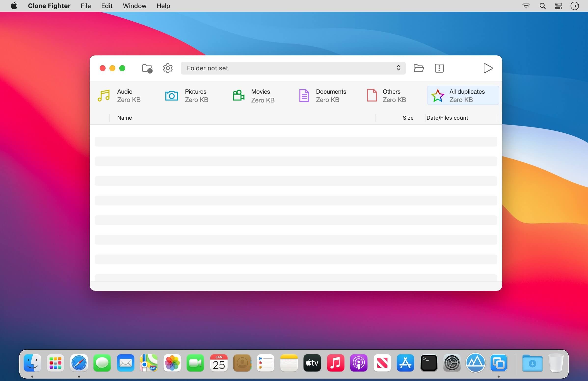This screenshot has width=588, height=381.
Task: Open the Help menu
Action: click(163, 6)
